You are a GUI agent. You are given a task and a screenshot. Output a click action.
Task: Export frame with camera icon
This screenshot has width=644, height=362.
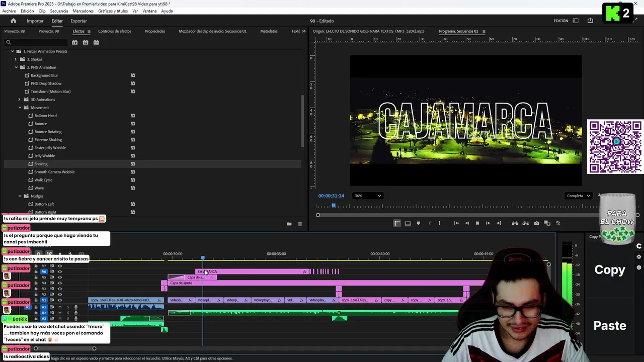536,223
